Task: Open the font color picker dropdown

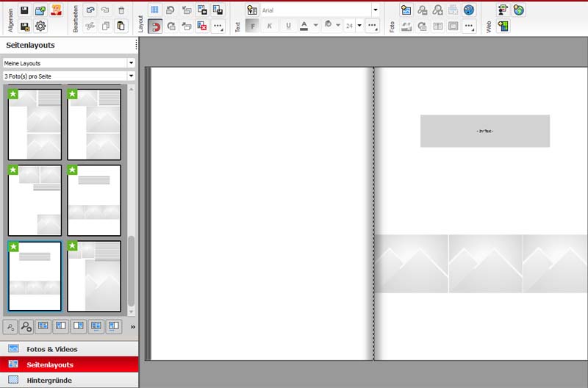Action: (316, 26)
